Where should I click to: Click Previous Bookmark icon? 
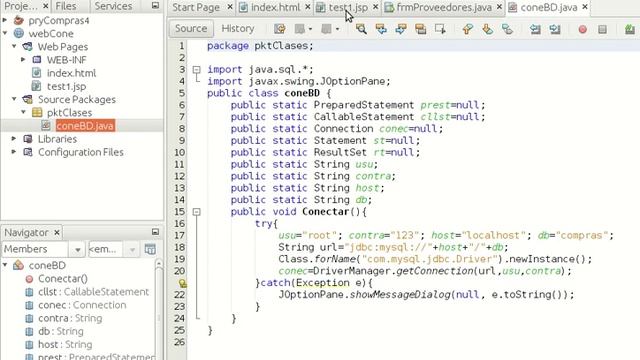(x=468, y=29)
